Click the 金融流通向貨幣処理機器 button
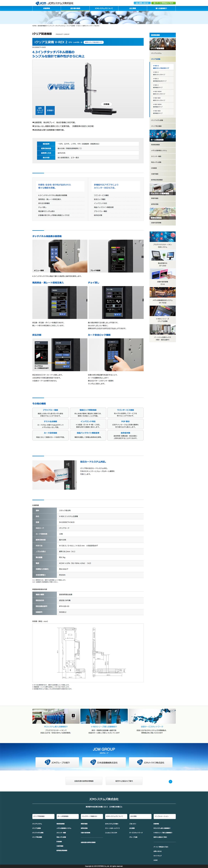 (84, 781)
